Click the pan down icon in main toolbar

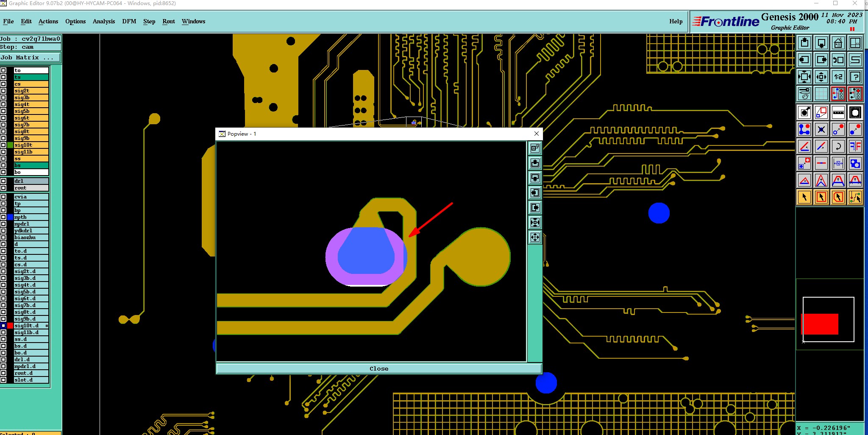(x=821, y=43)
